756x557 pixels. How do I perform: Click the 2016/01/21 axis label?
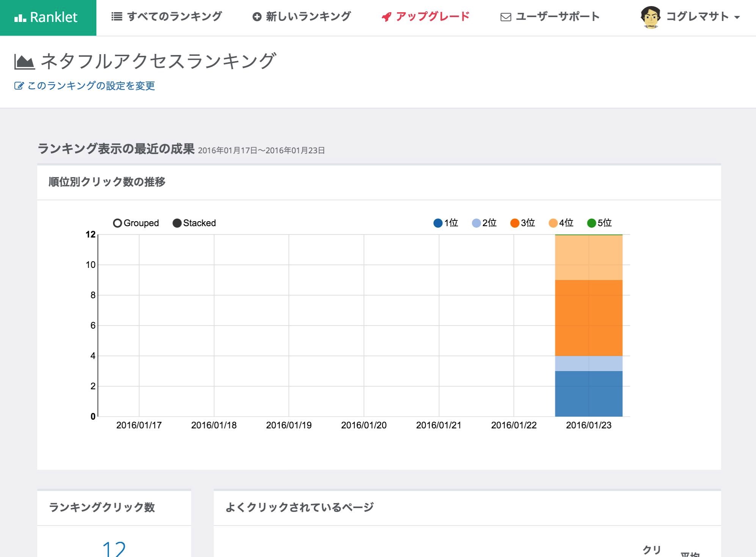point(439,425)
